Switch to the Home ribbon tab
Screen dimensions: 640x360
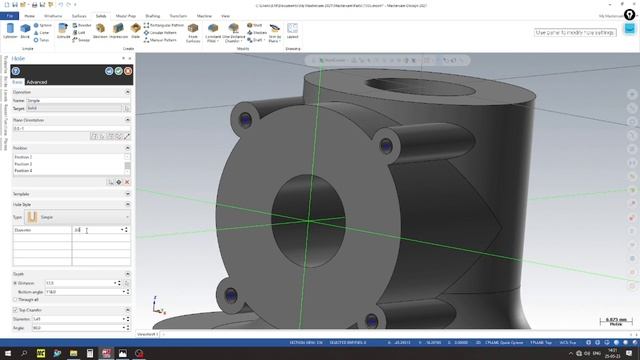pyautogui.click(x=29, y=16)
